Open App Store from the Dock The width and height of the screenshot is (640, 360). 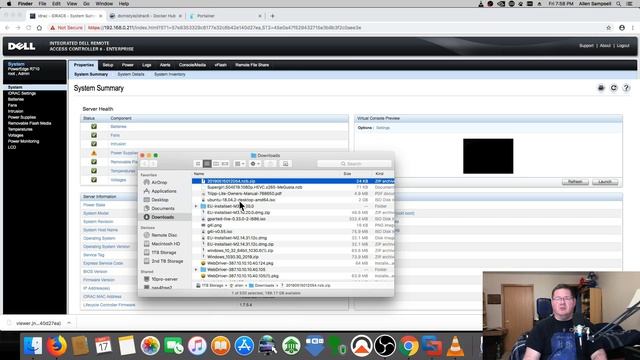point(244,346)
